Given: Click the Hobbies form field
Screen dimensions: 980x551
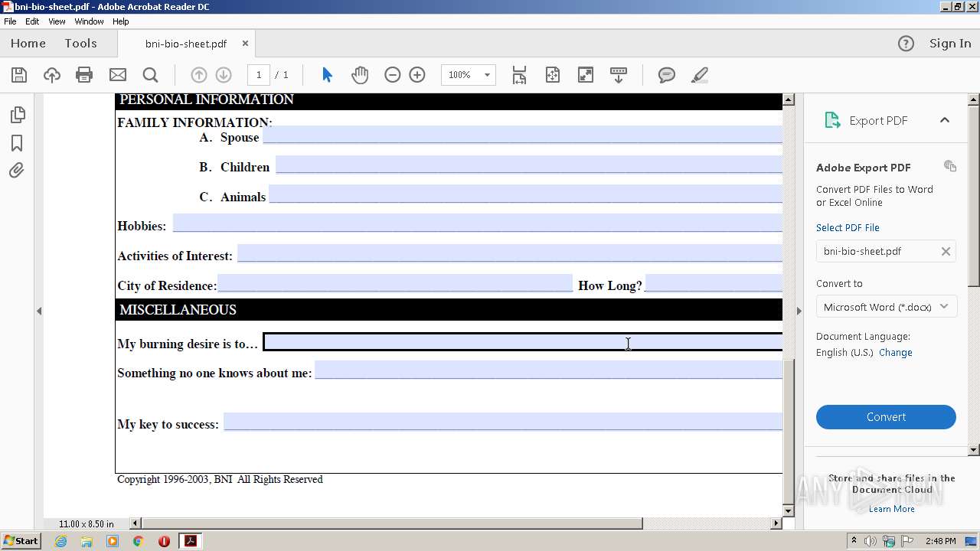Looking at the screenshot, I should pos(478,223).
